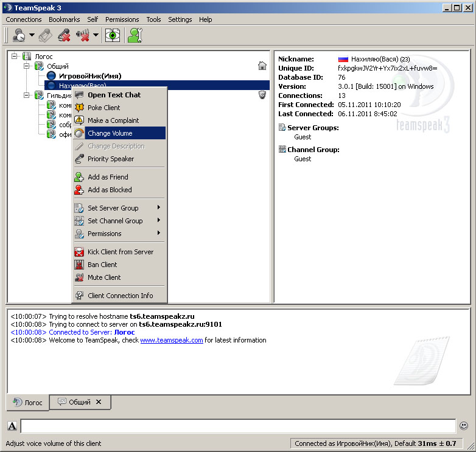Click the green eye Subscribe to channels icon
The width and height of the screenshot is (476, 452).
(x=113, y=35)
